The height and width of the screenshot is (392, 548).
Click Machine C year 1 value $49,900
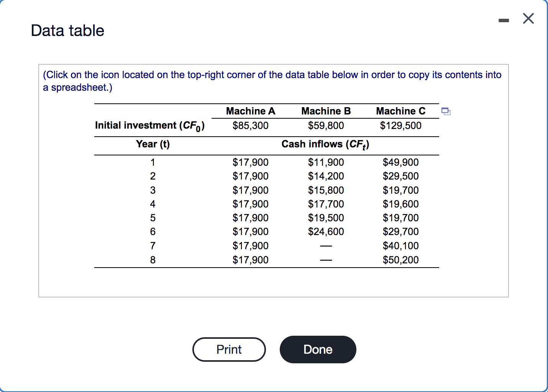pyautogui.click(x=401, y=162)
